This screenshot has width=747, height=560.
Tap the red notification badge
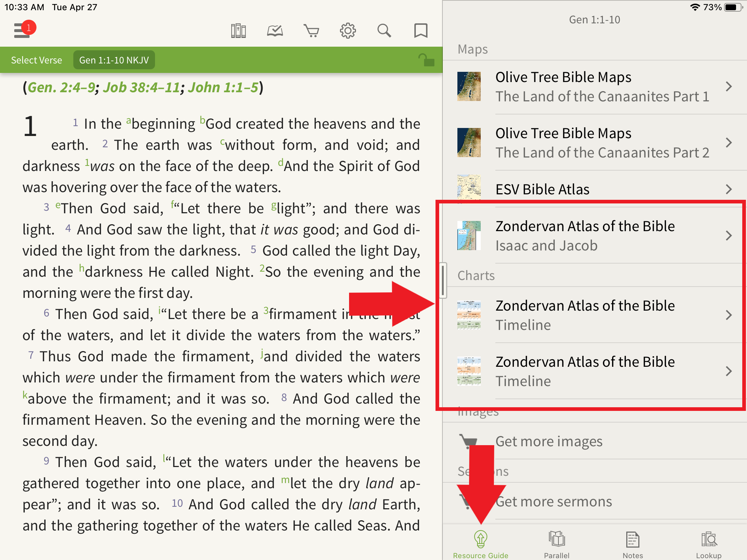pyautogui.click(x=28, y=28)
